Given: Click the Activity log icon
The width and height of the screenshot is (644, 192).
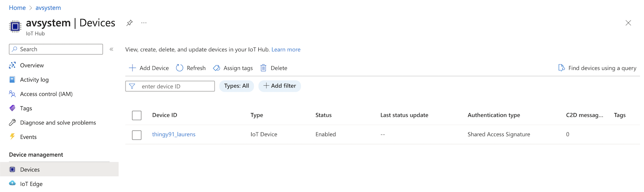Looking at the screenshot, I should pos(12,80).
